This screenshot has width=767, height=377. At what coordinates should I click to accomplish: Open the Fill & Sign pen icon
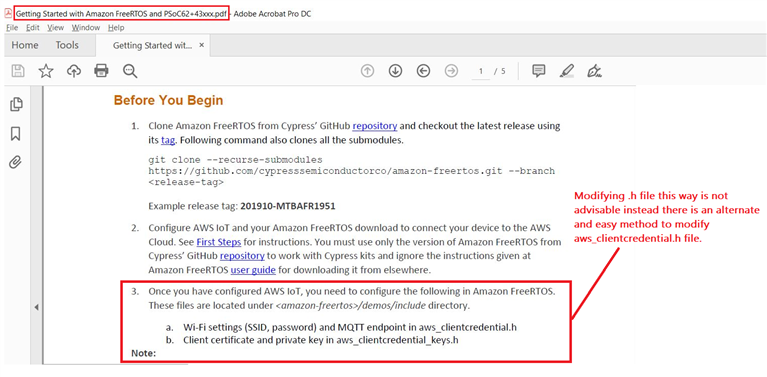pyautogui.click(x=594, y=71)
